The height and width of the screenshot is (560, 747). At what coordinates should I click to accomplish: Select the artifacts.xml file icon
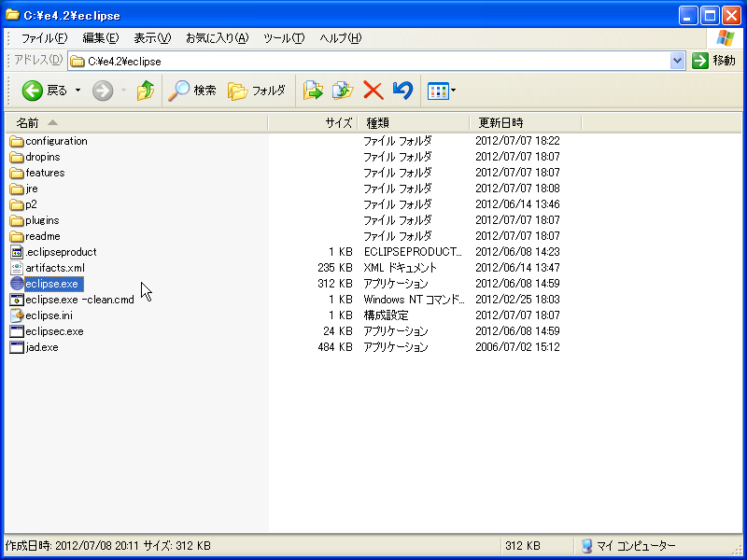click(x=17, y=268)
